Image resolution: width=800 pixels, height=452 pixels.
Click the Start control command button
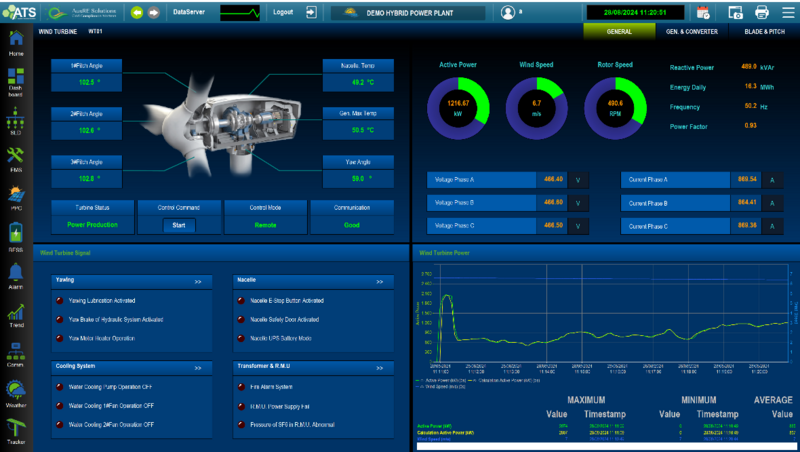(179, 225)
